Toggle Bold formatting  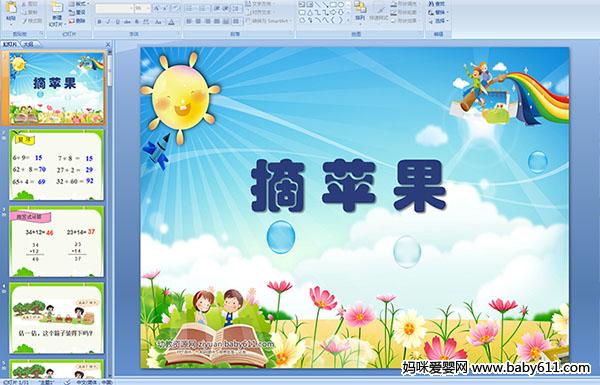[99, 22]
